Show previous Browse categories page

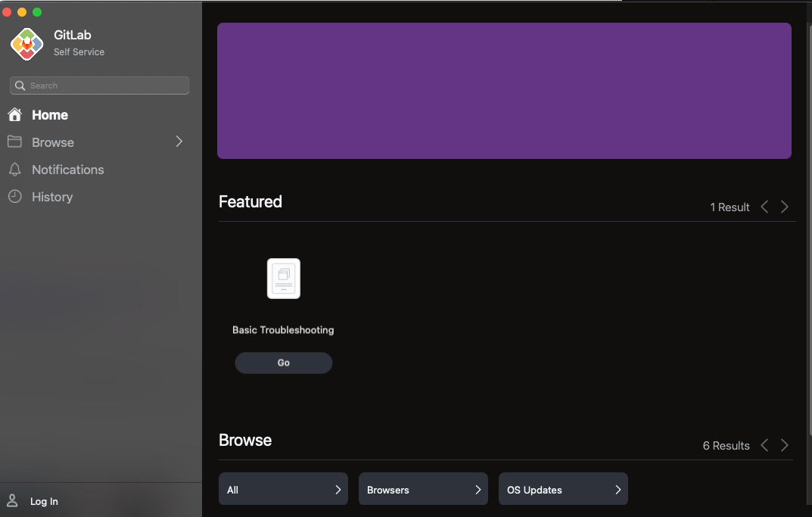pos(764,445)
